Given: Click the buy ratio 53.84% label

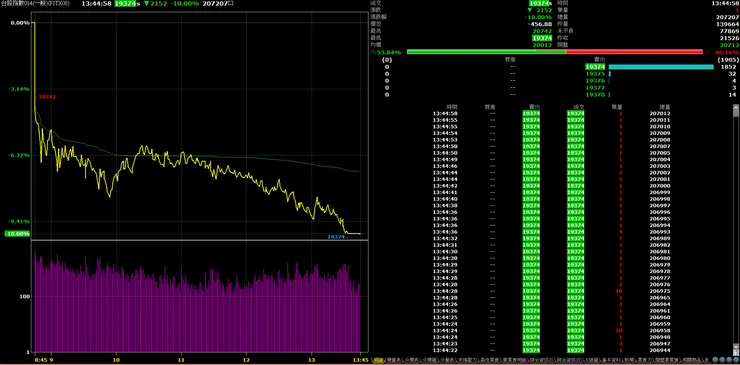Looking at the screenshot, I should (x=387, y=52).
